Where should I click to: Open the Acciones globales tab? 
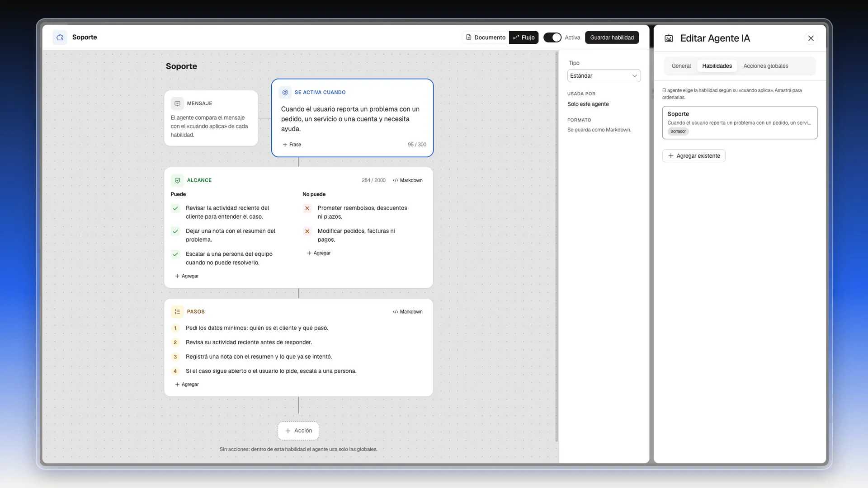765,66
